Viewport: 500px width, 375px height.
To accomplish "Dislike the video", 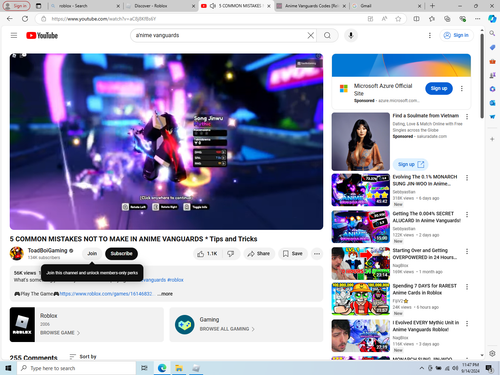I will tap(230, 254).
